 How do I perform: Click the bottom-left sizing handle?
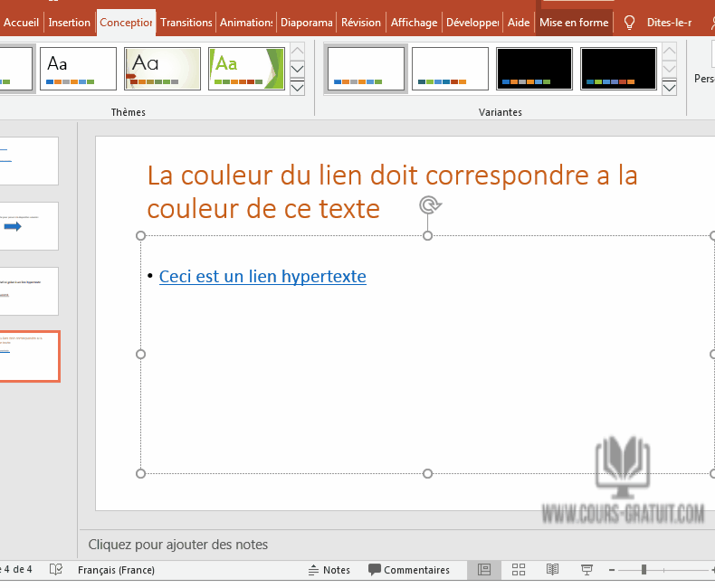[141, 474]
